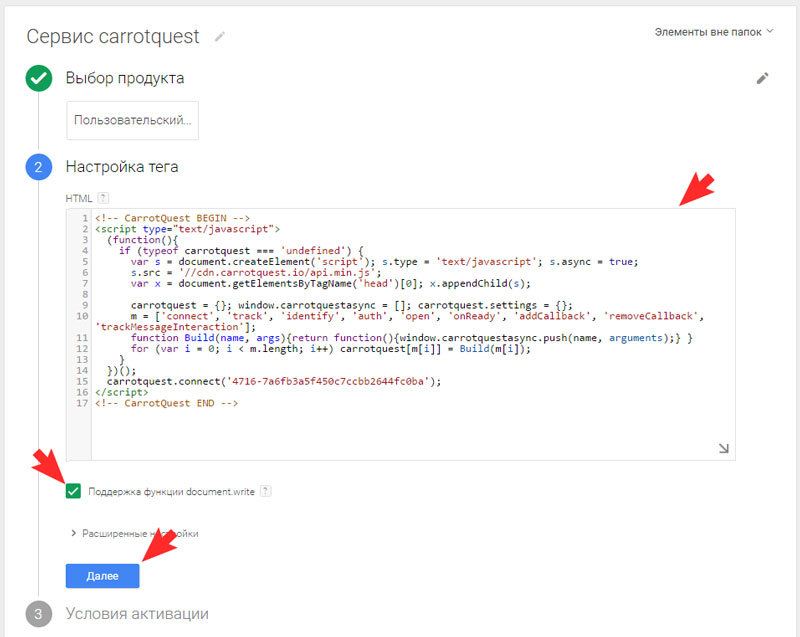Viewport: 800px width, 637px height.
Task: Click the 'trackMessageInteraction' wrapped line
Action: [x=176, y=327]
